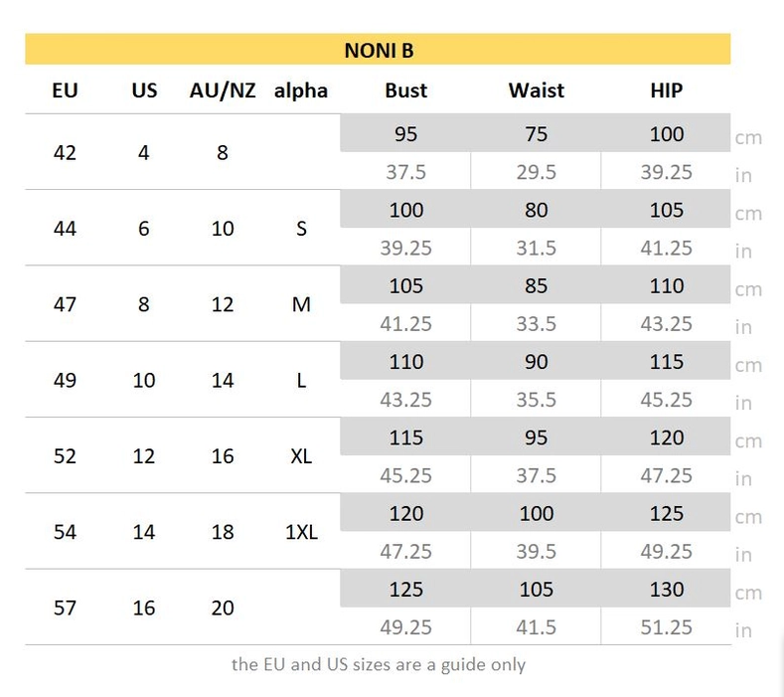Screen dimensions: 784x697
Task: Select the 49.25 inch bust value
Action: click(x=405, y=627)
